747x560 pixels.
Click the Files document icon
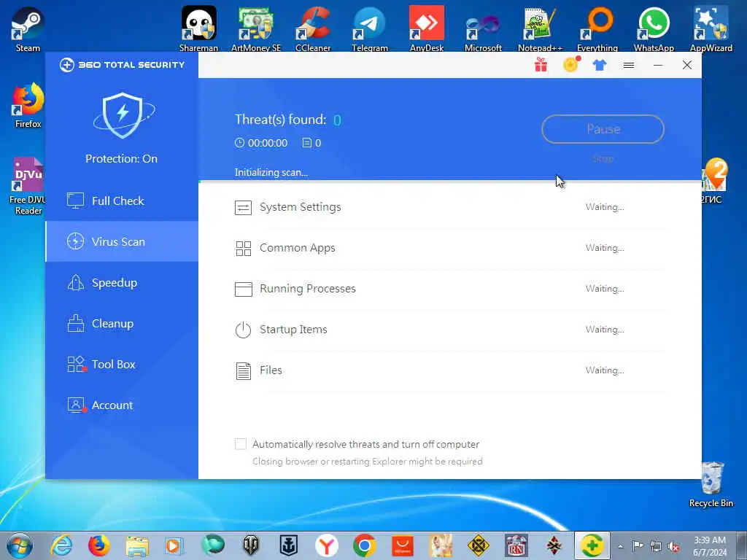(x=244, y=371)
